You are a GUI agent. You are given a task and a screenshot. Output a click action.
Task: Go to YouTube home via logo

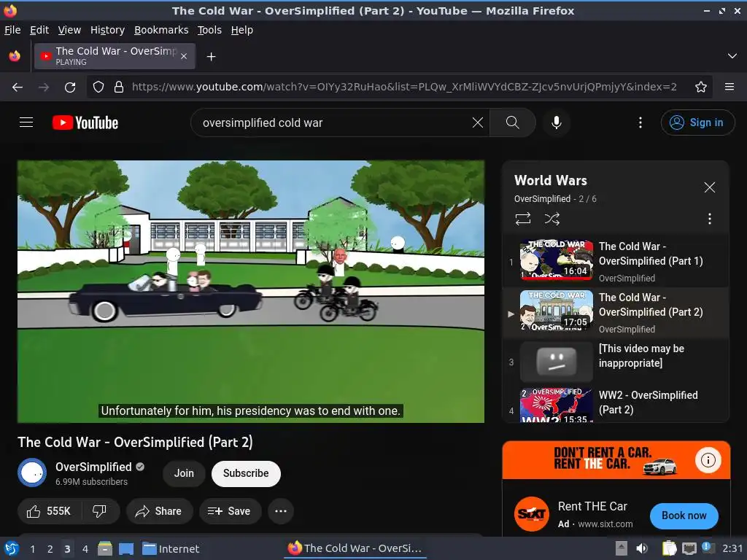[85, 122]
